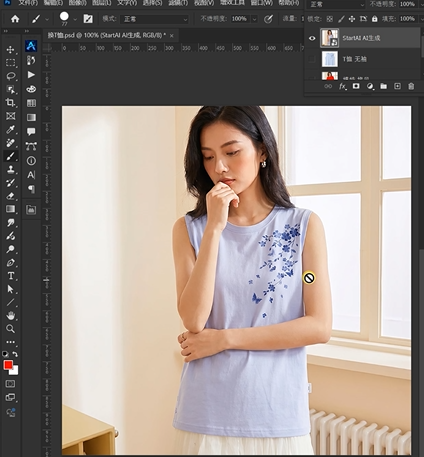The image size is (424, 457).
Task: Open the layer blend mode 正常 dropdown
Action: [x=337, y=4]
